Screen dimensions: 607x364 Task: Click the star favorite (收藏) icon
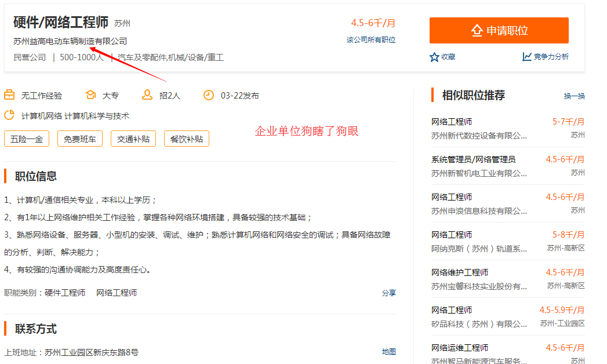[434, 57]
